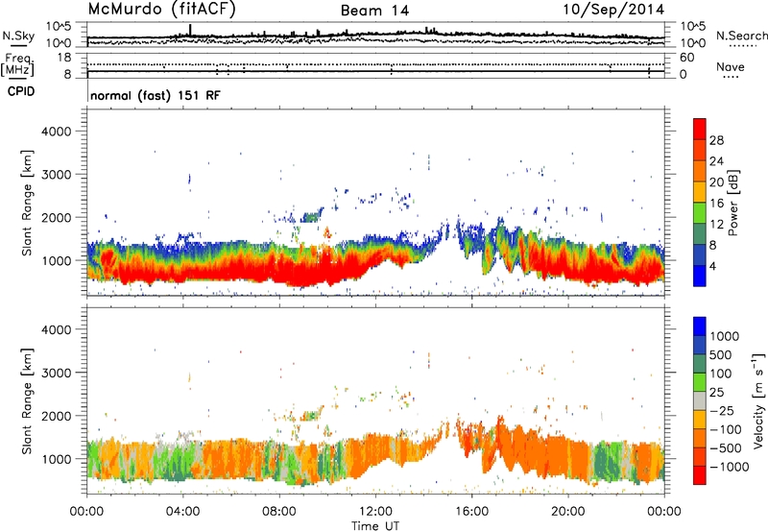This screenshot has height=532, width=768.
Task: Click 'normal (fast) 151 RF' text
Action: tap(156, 95)
